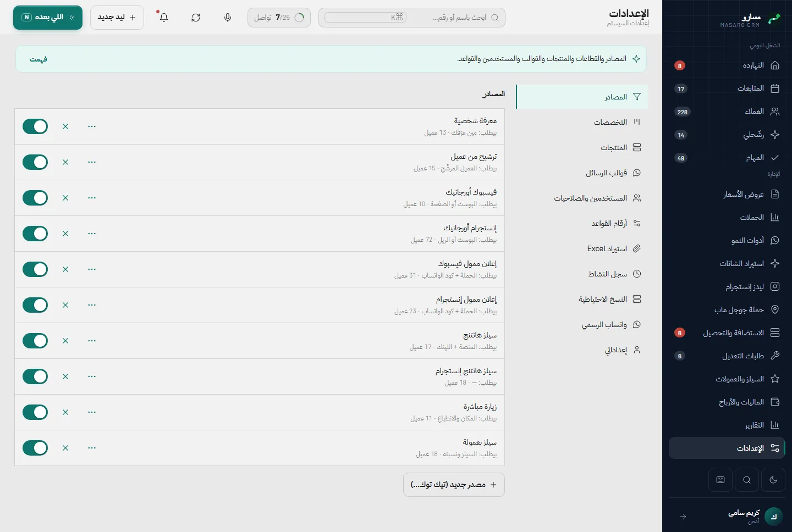Open more options for إعلان ممول إنستجرام

tap(92, 305)
